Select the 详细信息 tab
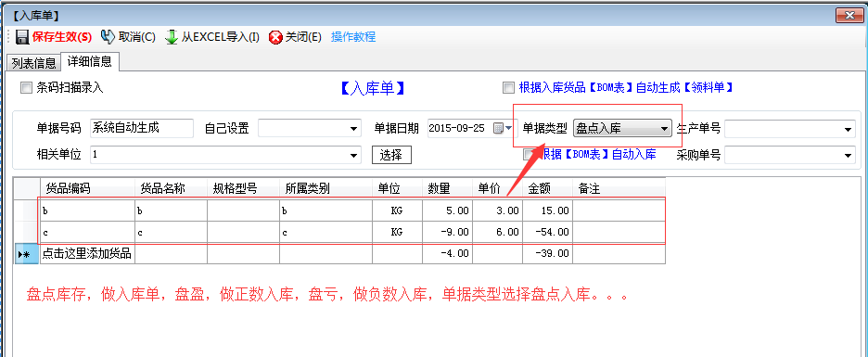The width and height of the screenshot is (868, 357). [x=90, y=61]
